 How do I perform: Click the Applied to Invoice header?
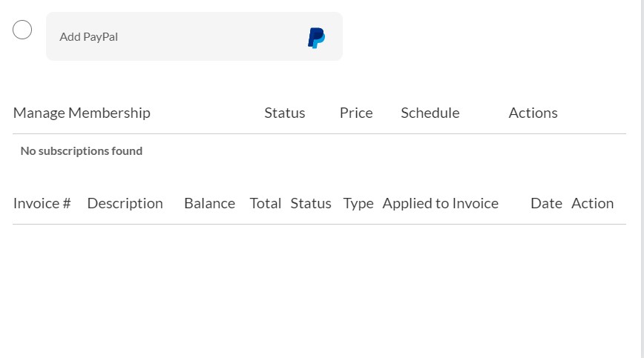(x=440, y=203)
